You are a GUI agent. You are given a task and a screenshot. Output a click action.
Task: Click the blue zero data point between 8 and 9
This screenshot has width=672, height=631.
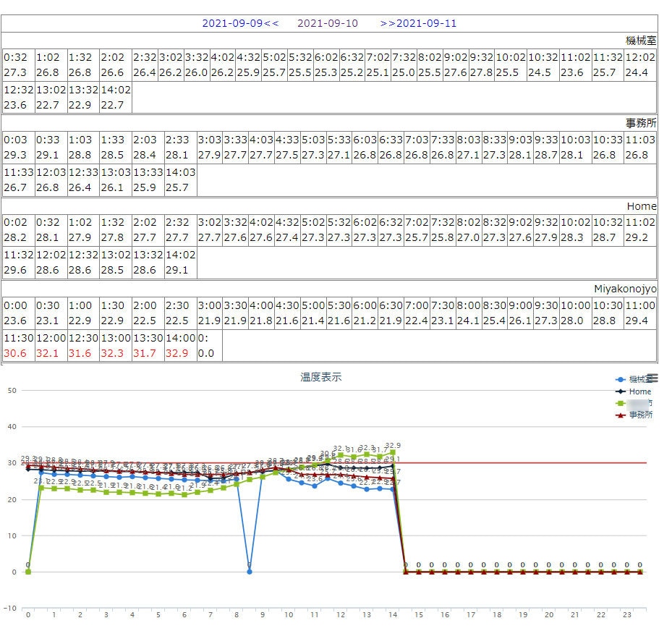[x=250, y=572]
